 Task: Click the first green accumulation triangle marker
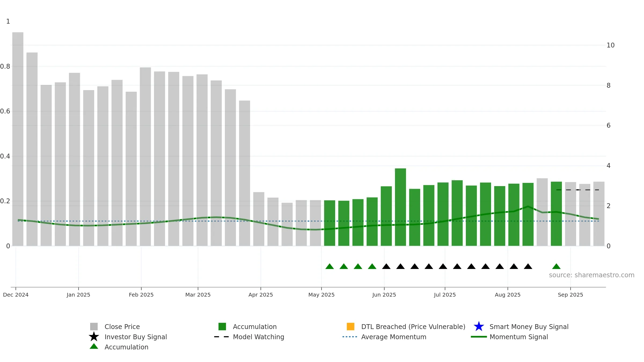[x=330, y=266]
